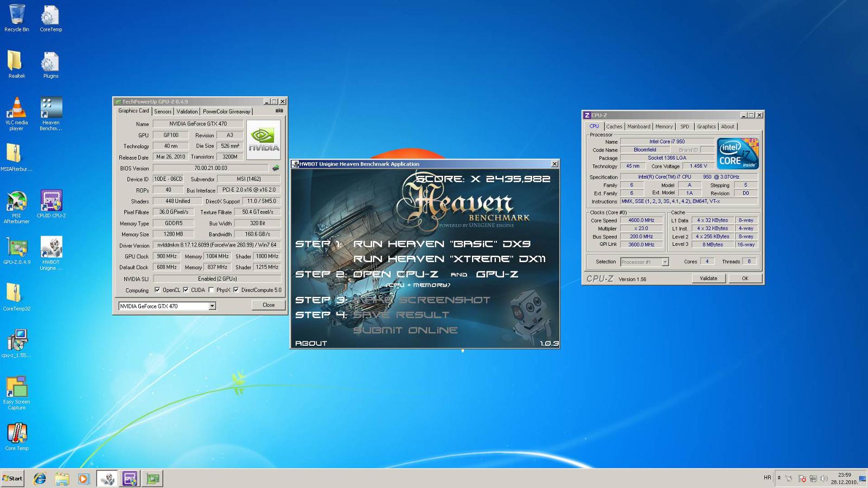This screenshot has width=868, height=488.
Task: Open the Plugins desktop icon
Action: coord(50,64)
